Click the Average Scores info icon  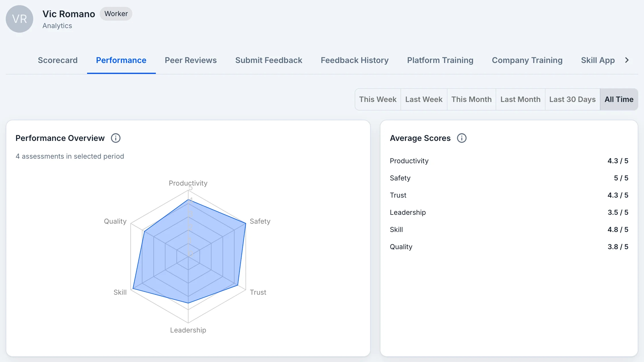(x=462, y=138)
